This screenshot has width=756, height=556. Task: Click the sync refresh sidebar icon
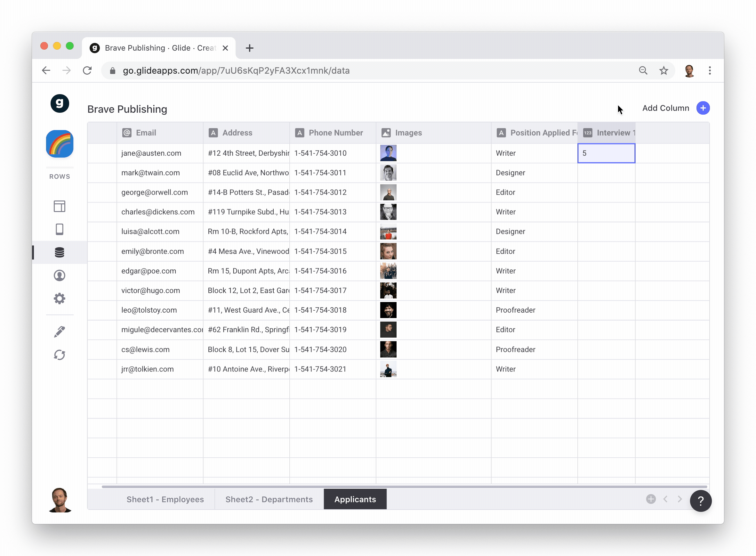60,355
